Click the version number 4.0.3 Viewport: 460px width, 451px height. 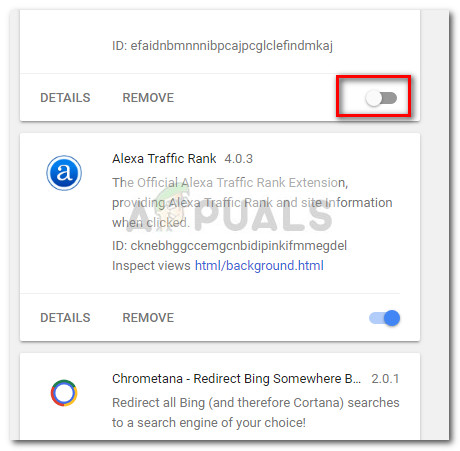pyautogui.click(x=239, y=159)
